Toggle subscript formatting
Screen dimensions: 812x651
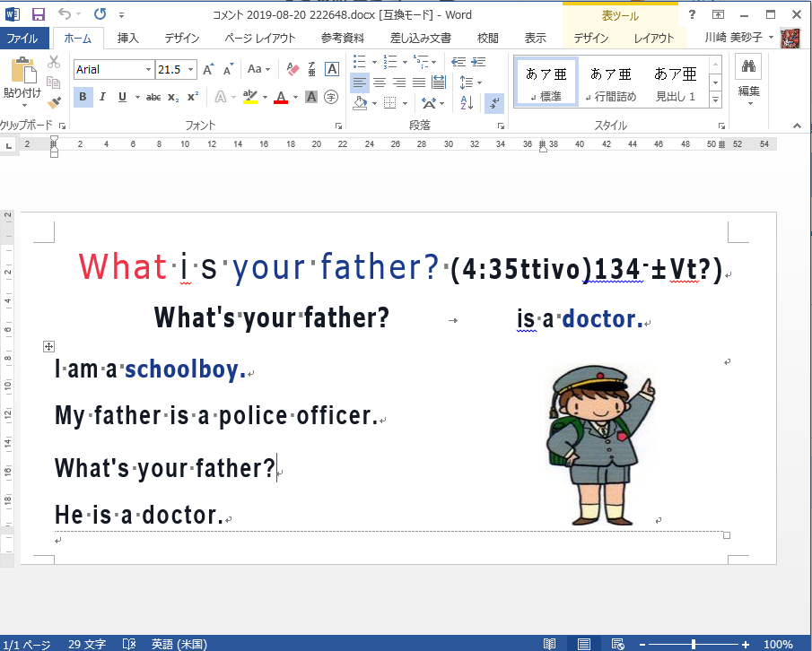173,97
